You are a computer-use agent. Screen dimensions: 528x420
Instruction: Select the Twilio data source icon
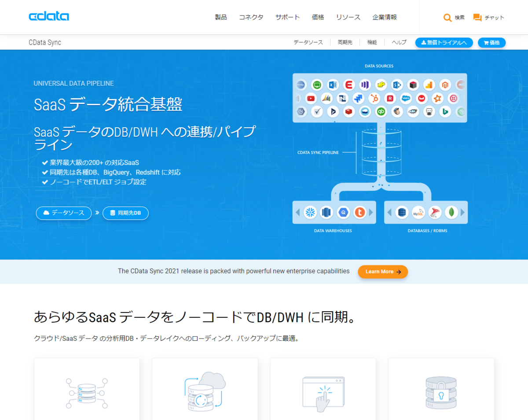click(x=453, y=98)
